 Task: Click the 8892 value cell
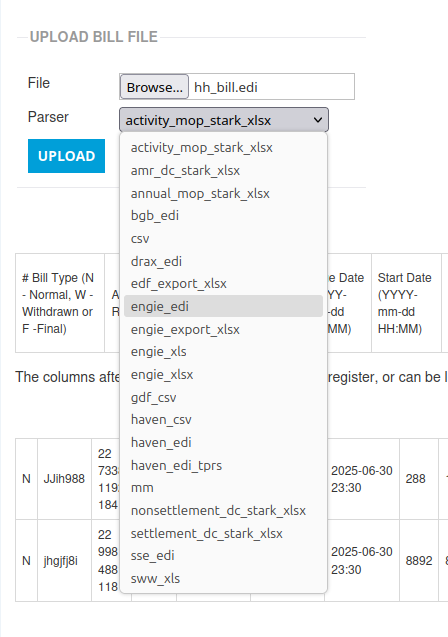click(419, 561)
